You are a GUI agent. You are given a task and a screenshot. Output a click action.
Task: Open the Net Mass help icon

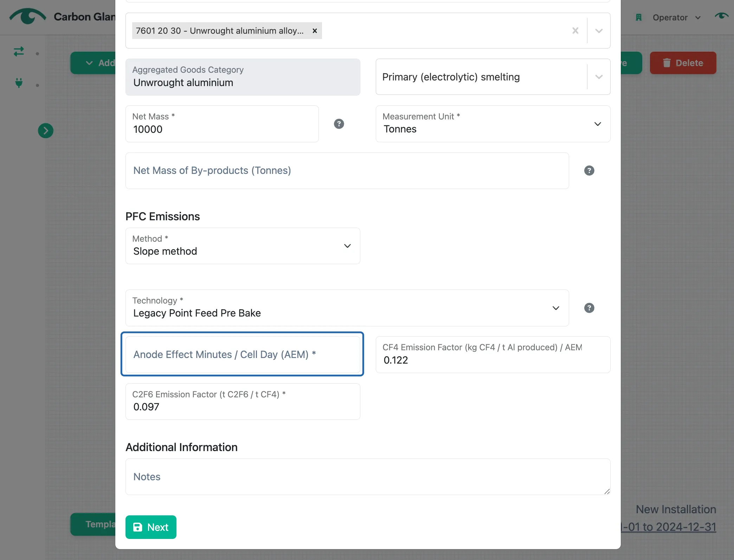[339, 124]
